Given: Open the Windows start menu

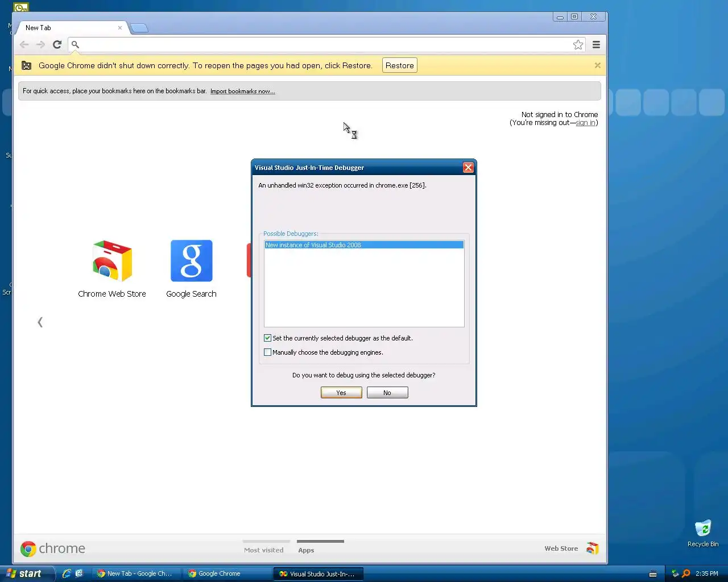Looking at the screenshot, I should click(x=27, y=573).
